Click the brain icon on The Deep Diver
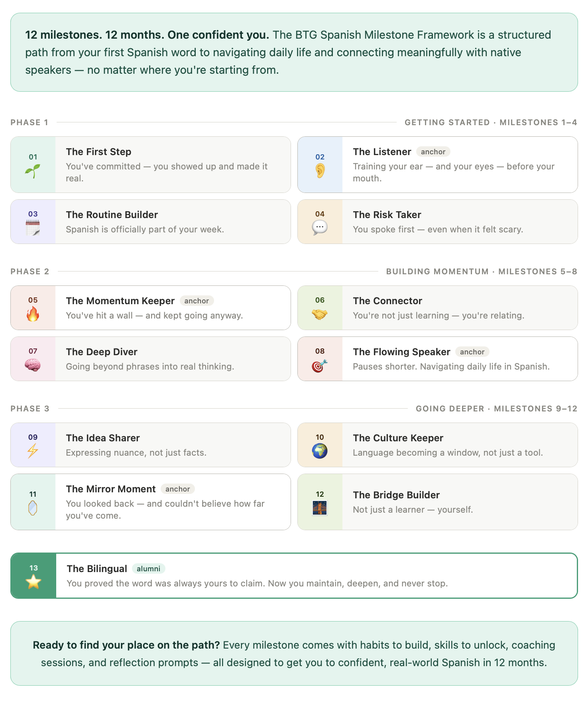 pyautogui.click(x=33, y=365)
